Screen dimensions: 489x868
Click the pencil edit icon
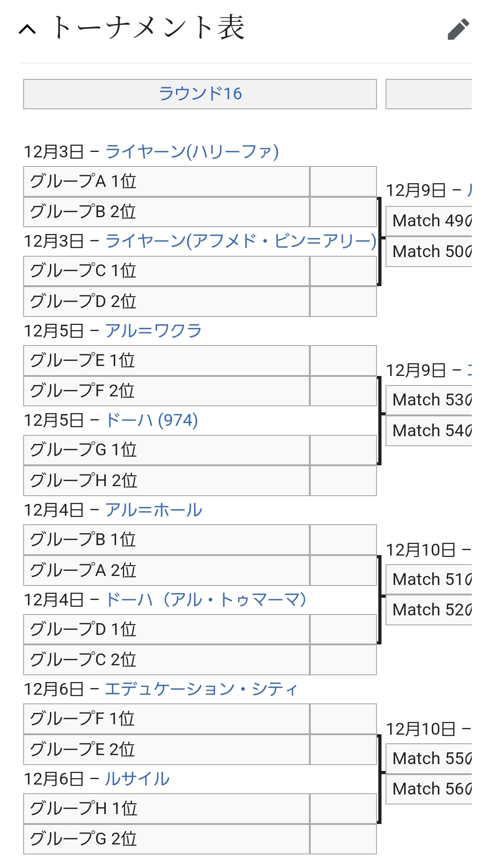(x=458, y=29)
